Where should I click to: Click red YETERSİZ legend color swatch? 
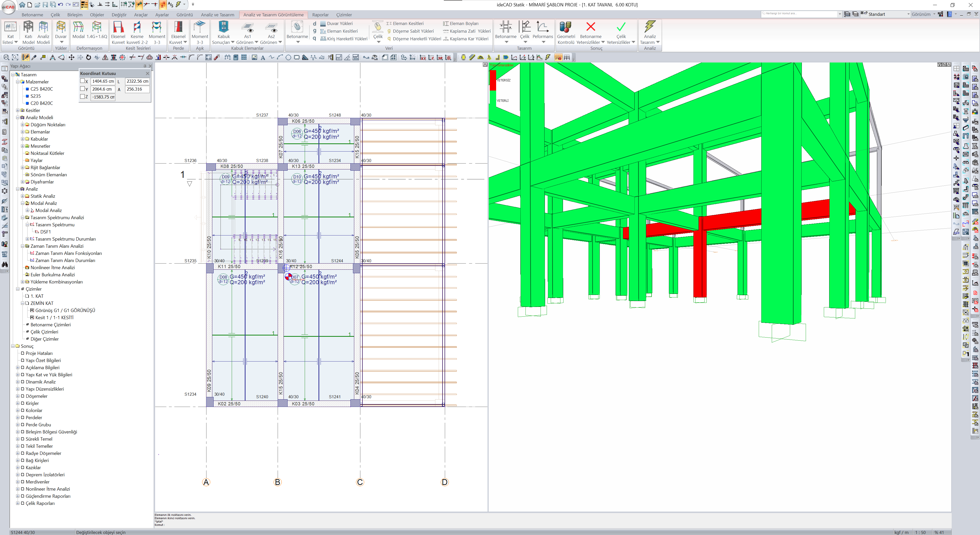pyautogui.click(x=493, y=80)
